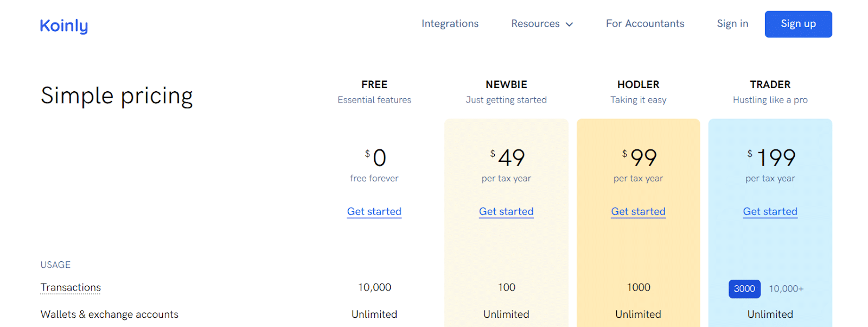Click the $0 price value

coord(375,158)
